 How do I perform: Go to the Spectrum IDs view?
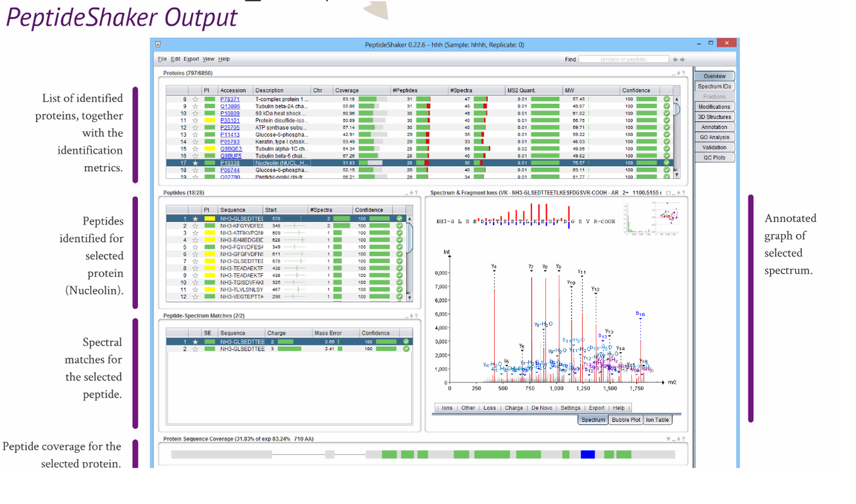pyautogui.click(x=714, y=87)
